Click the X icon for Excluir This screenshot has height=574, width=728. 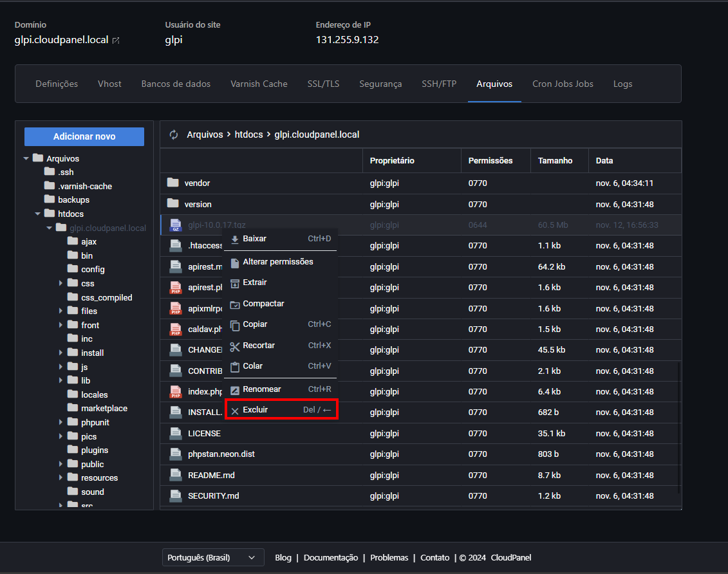235,410
